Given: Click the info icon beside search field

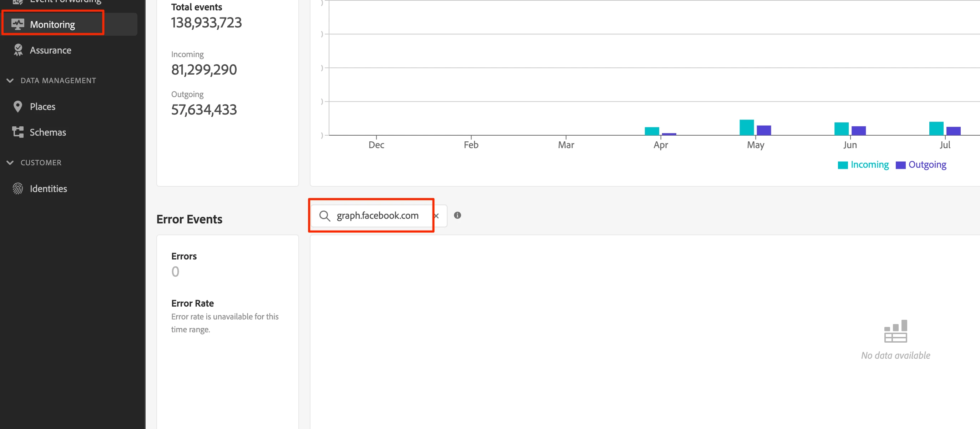Looking at the screenshot, I should coord(457,215).
